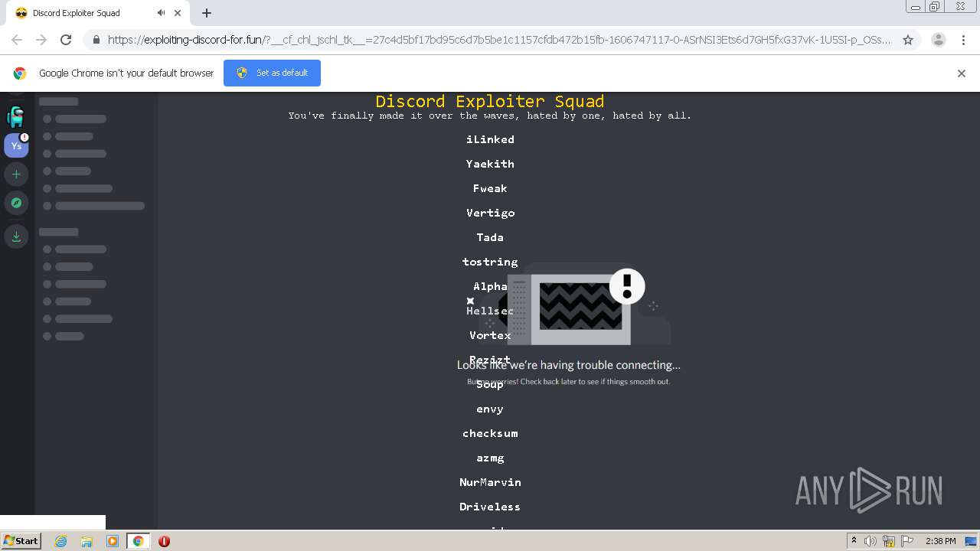Click the name 'iLinked'

point(490,139)
